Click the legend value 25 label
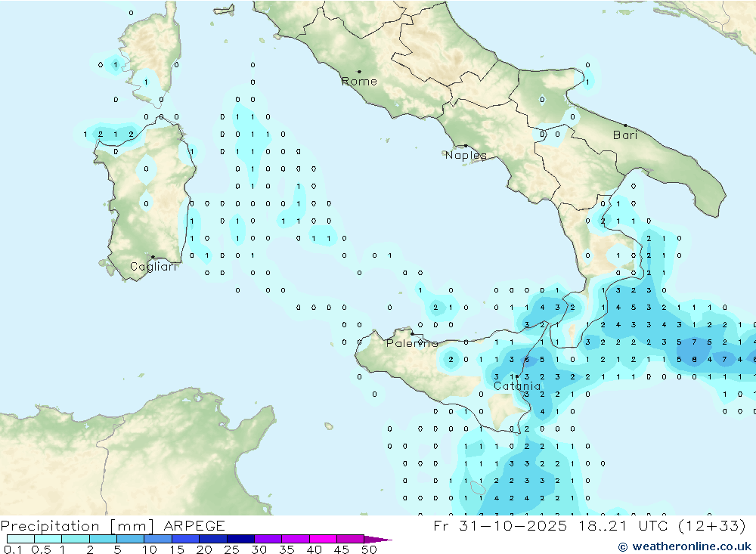756x554 pixels. pyautogui.click(x=231, y=549)
